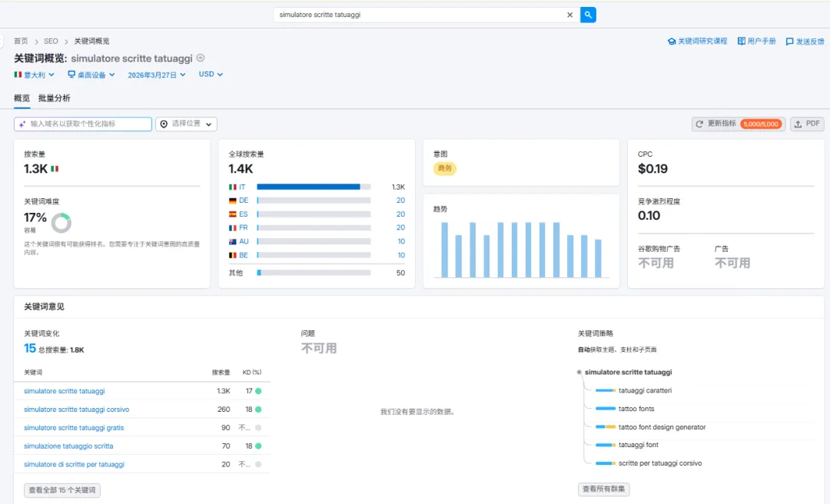This screenshot has height=504, width=830.
Task: Export the report with the PDF button
Action: click(x=807, y=124)
